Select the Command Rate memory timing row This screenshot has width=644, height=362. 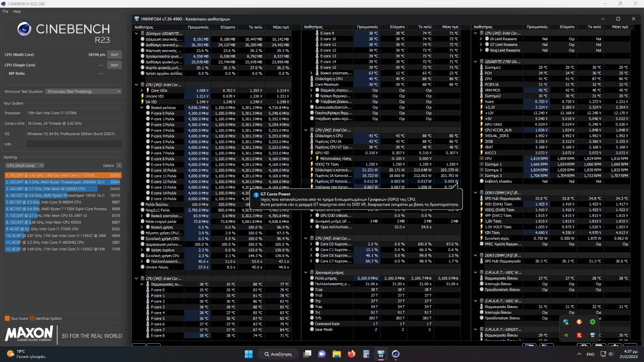click(x=382, y=324)
